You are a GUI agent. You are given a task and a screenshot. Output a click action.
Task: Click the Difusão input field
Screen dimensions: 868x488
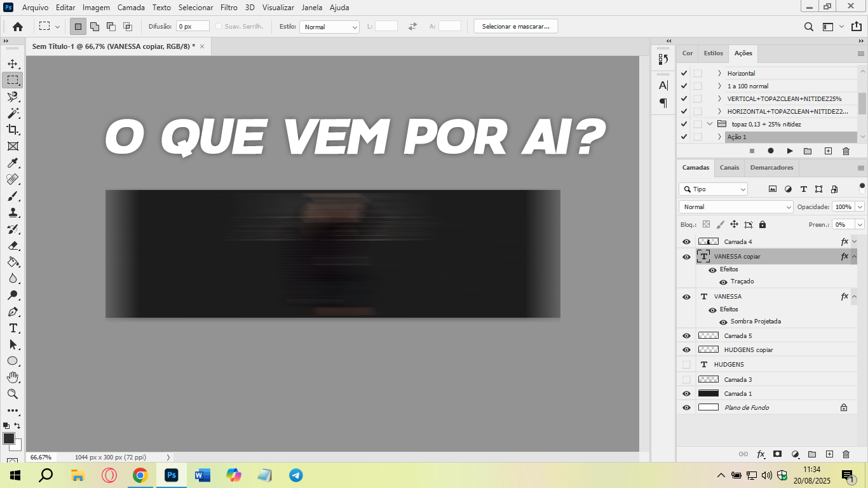coord(193,27)
